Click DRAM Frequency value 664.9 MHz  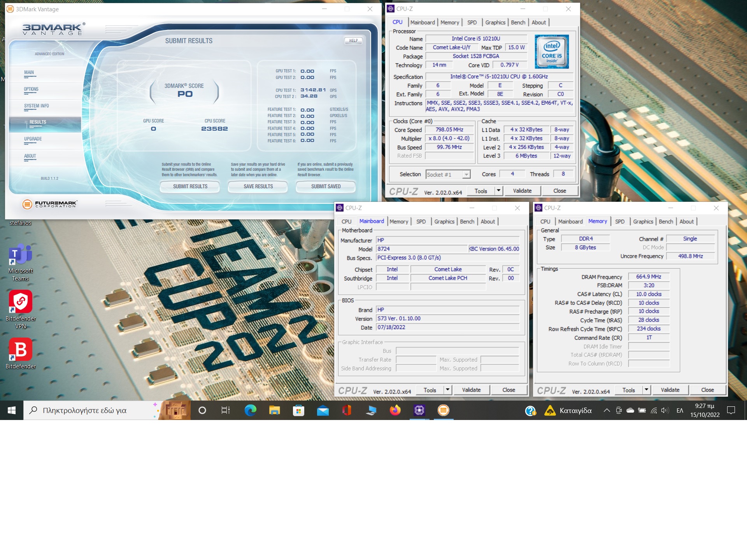click(649, 276)
